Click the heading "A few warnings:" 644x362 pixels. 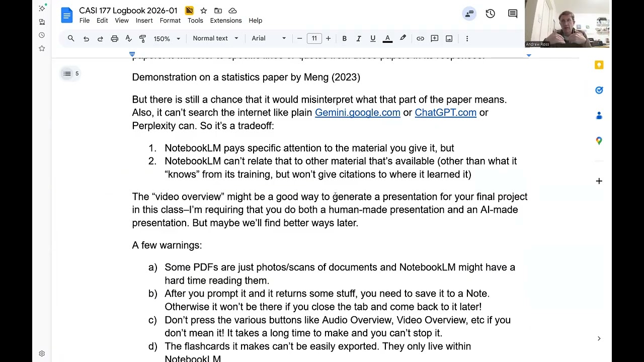click(167, 245)
